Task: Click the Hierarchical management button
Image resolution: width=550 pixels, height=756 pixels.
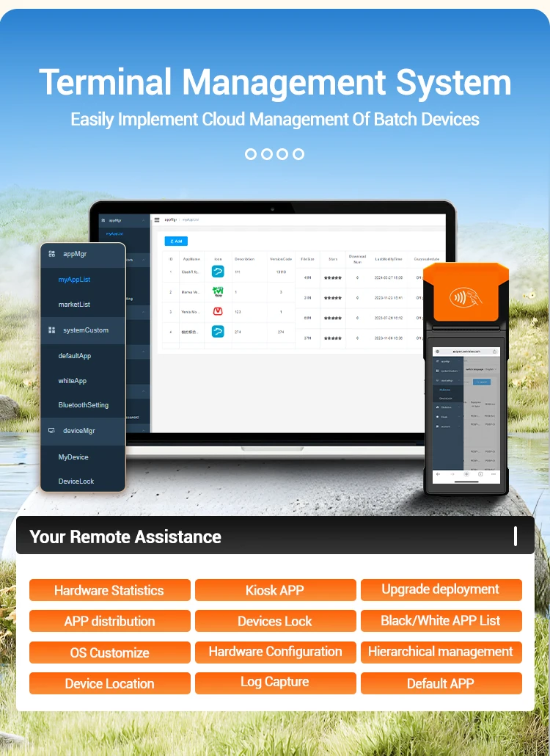Action: click(441, 653)
